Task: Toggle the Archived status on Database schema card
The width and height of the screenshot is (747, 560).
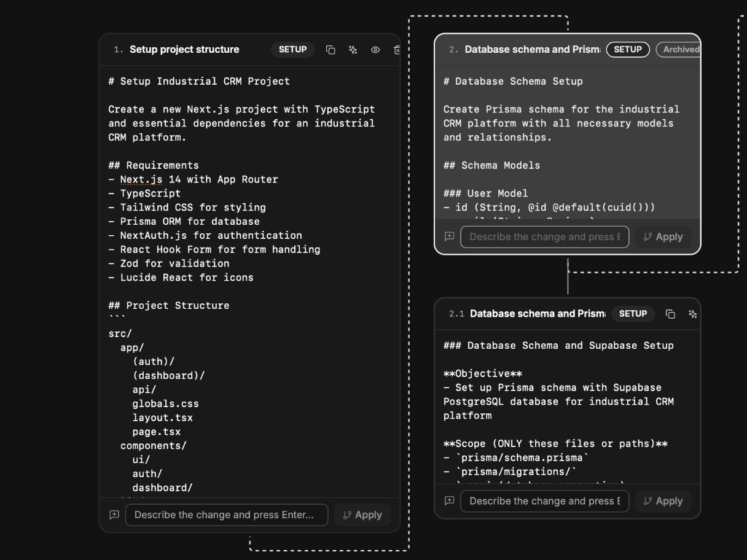Action: pyautogui.click(x=679, y=50)
